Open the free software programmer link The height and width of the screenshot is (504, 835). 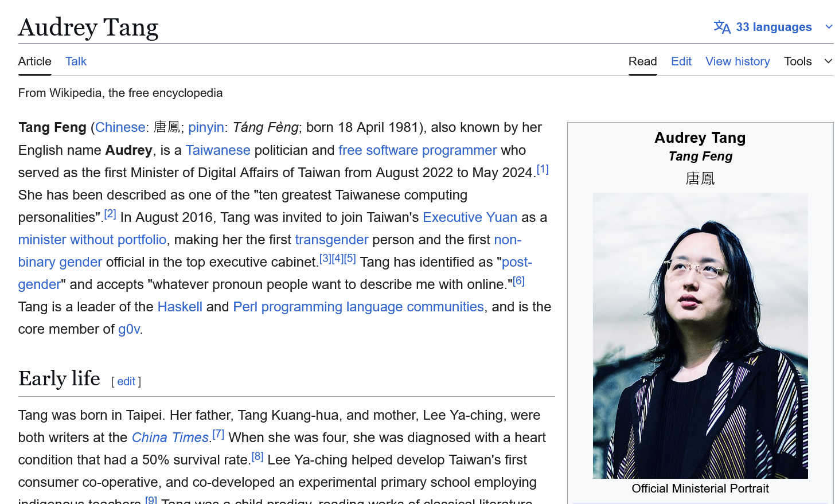(417, 150)
